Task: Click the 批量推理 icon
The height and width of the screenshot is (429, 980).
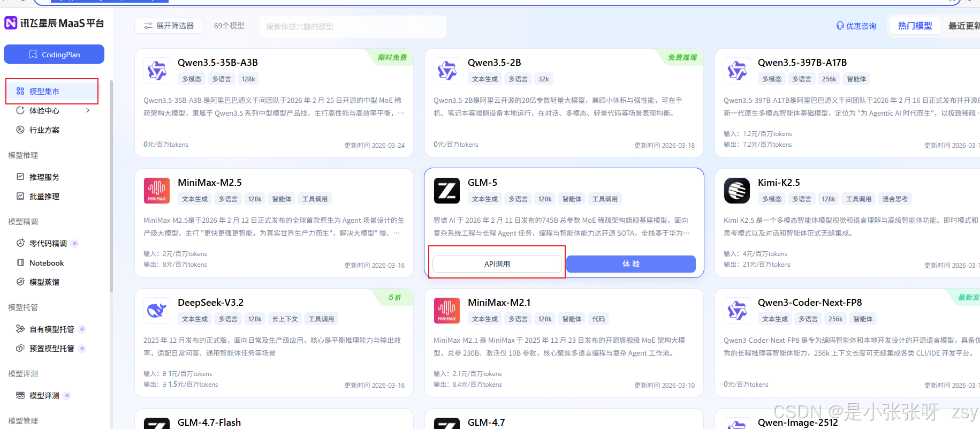Action: (x=20, y=196)
